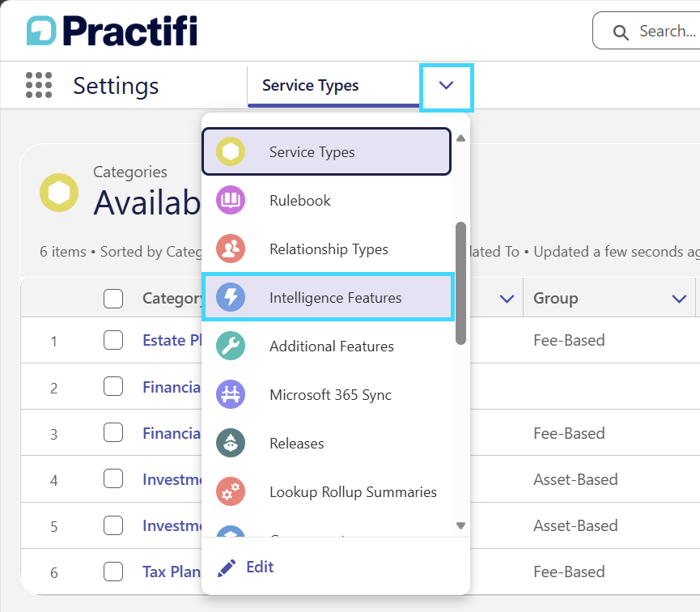Click the Categories yellow hexagon header icon
Image resolution: width=700 pixels, height=612 pixels.
[x=59, y=193]
